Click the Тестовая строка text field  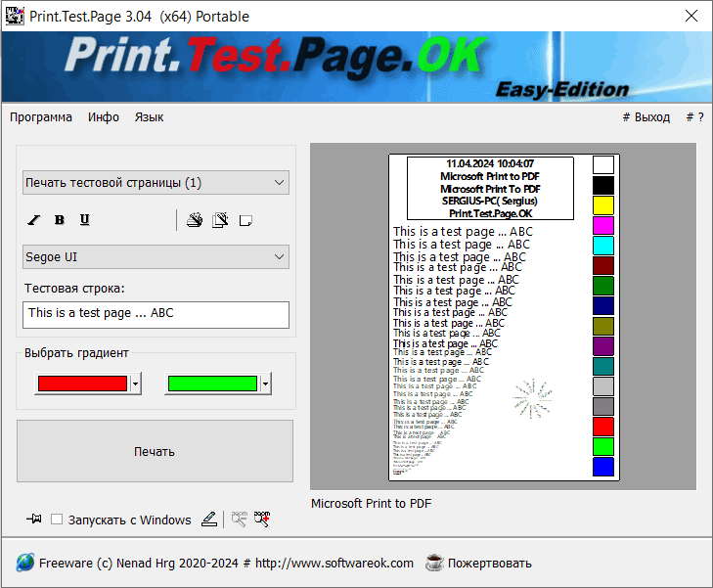click(x=156, y=315)
